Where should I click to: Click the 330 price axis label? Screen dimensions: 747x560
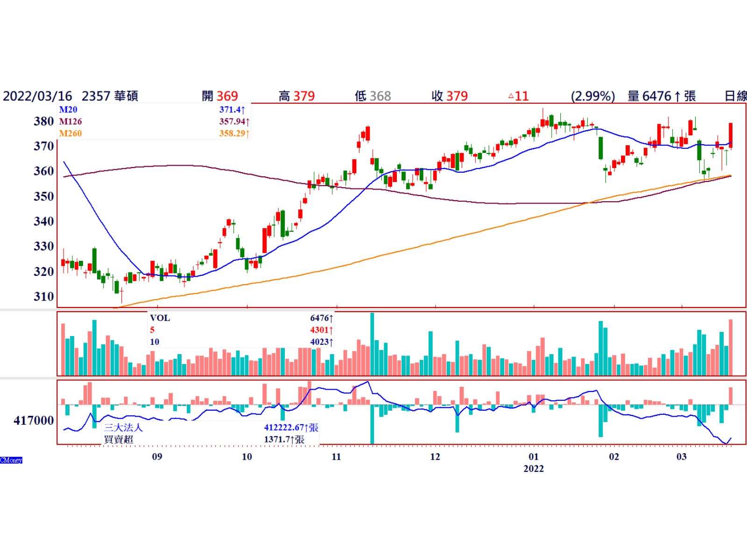click(44, 246)
